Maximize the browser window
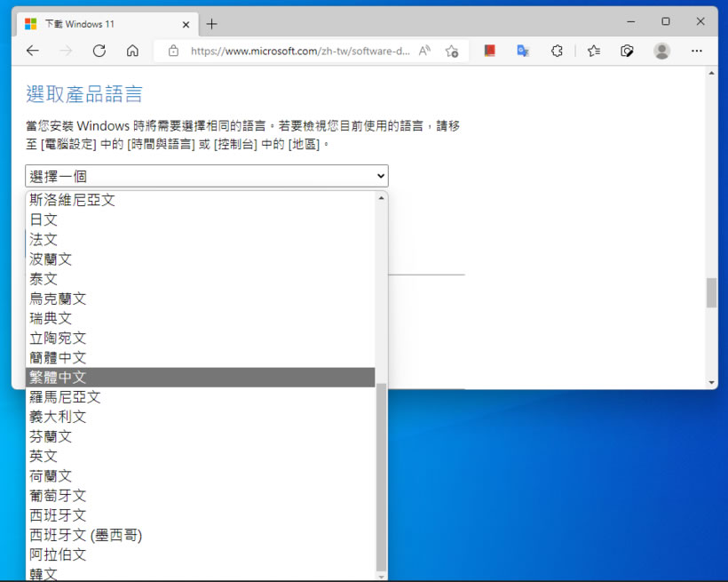Image resolution: width=728 pixels, height=582 pixels. tap(665, 21)
